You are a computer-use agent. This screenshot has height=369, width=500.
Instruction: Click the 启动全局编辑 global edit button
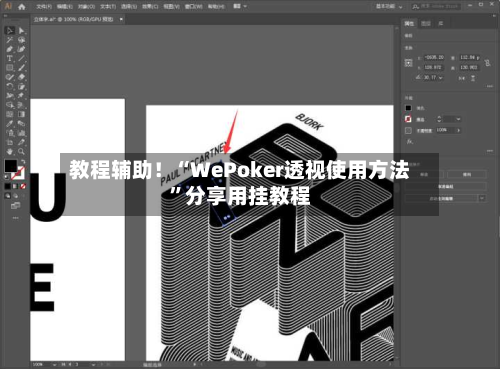click(441, 198)
